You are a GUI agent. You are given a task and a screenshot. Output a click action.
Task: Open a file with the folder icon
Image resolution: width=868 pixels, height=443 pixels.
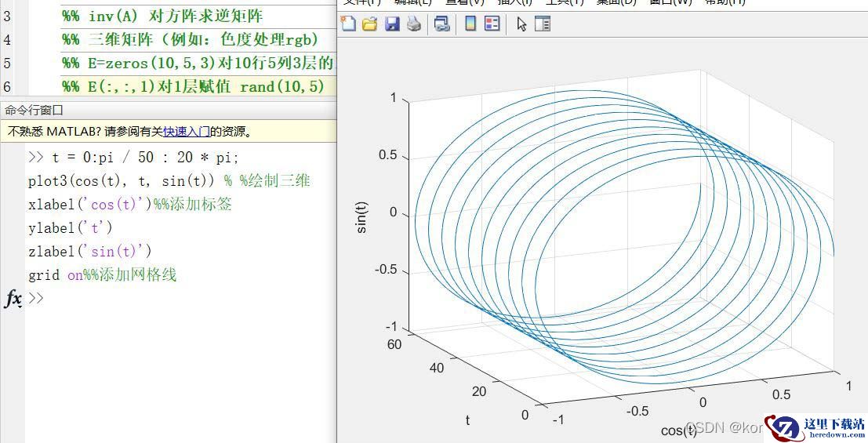[369, 24]
